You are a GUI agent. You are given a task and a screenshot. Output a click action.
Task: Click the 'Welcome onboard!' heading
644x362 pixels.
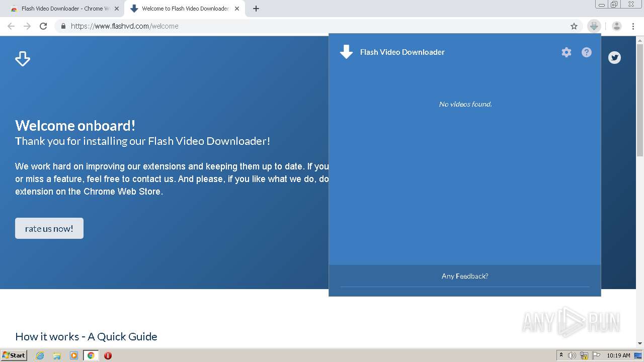[x=75, y=125]
